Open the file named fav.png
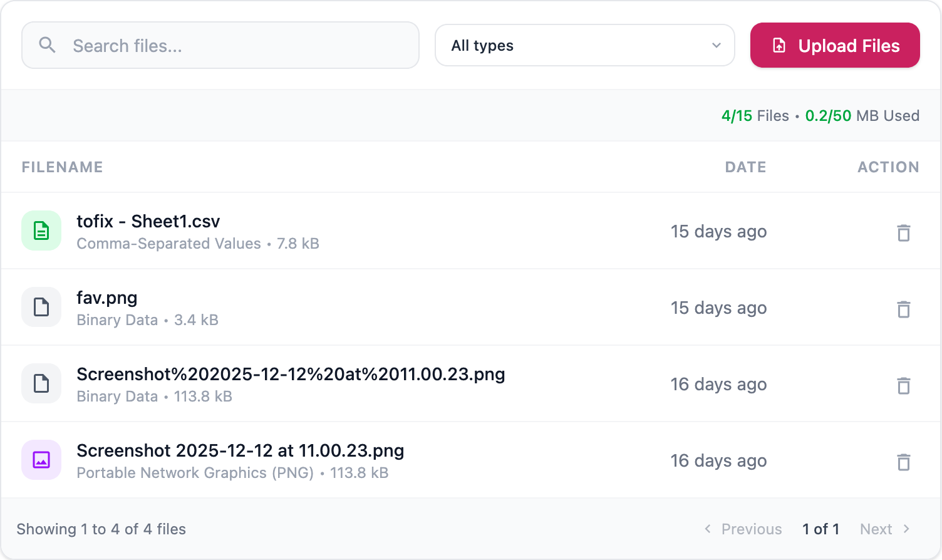This screenshot has width=942, height=560. 106,298
